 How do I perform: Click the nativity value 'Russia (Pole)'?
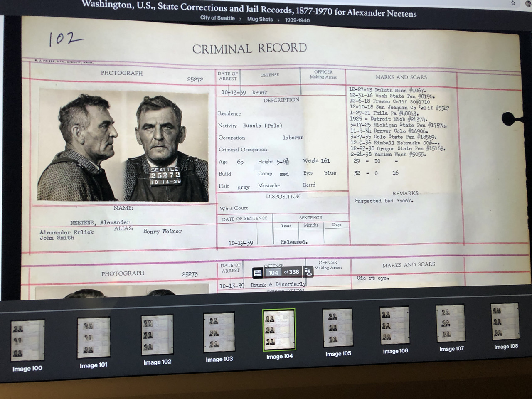[x=263, y=126]
